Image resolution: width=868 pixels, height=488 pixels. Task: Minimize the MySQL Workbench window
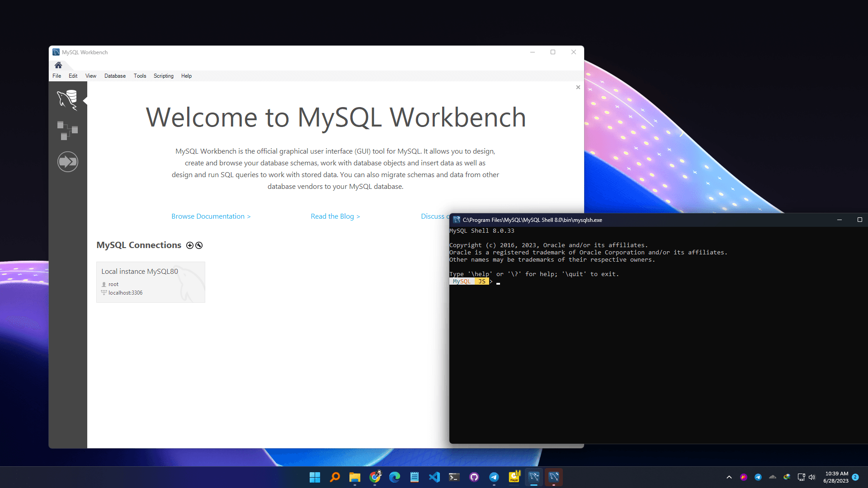click(x=533, y=52)
